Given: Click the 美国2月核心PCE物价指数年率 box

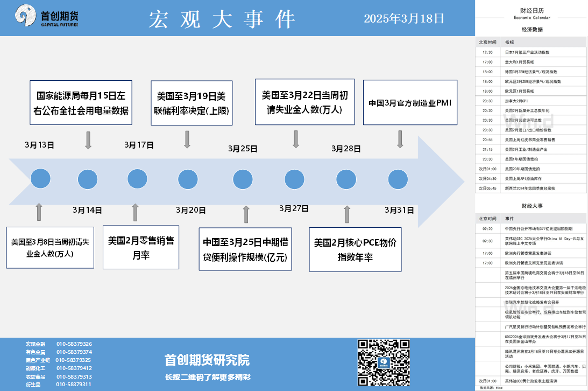Looking at the screenshot, I should (355, 249).
